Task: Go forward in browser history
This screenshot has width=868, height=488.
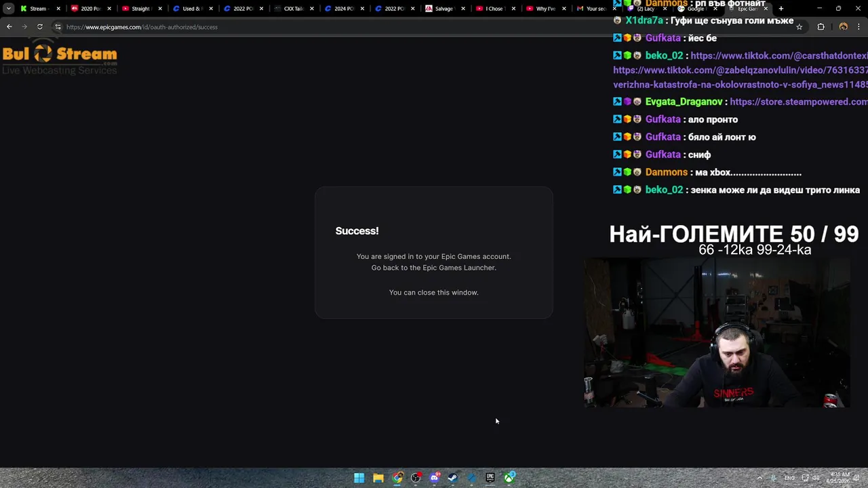Action: point(24,26)
